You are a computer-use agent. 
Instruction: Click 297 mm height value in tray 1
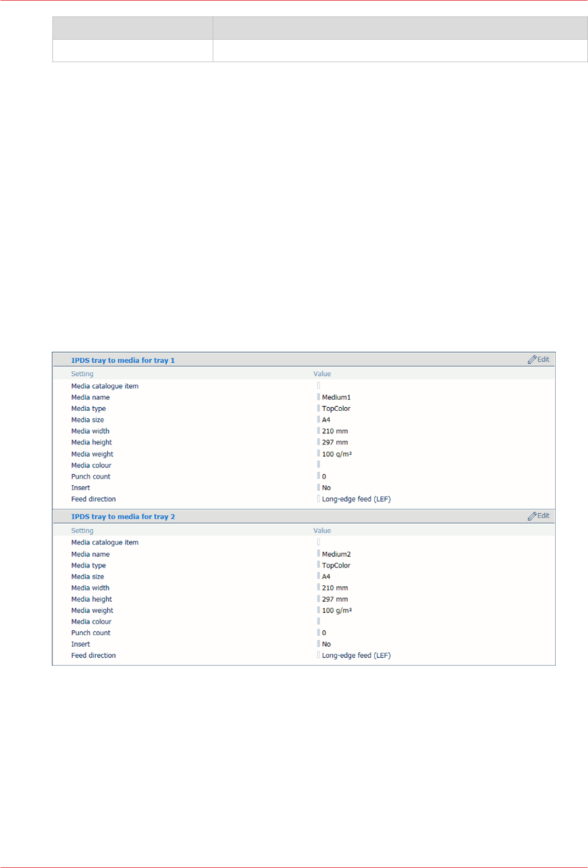335,443
